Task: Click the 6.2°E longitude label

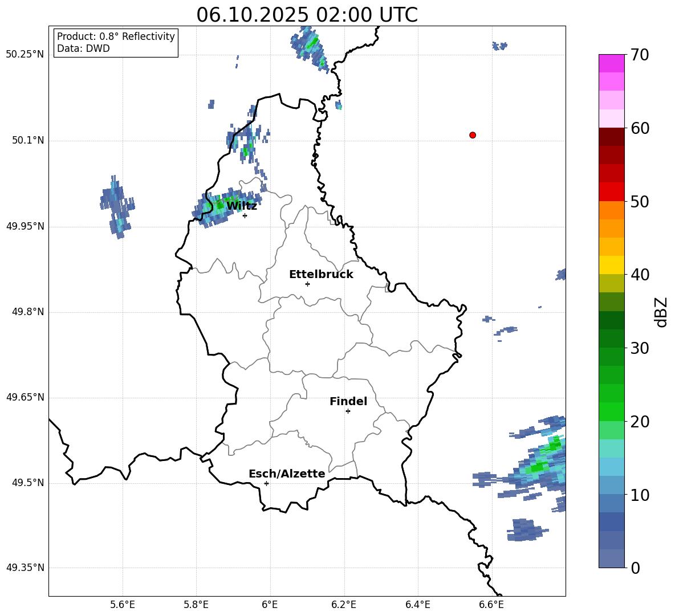Action: tap(344, 605)
